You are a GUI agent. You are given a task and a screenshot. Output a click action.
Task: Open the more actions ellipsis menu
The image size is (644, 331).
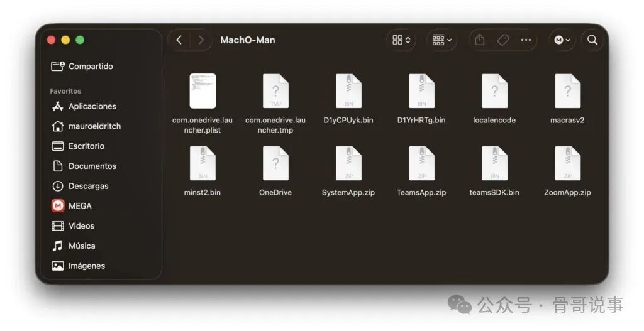(x=526, y=40)
